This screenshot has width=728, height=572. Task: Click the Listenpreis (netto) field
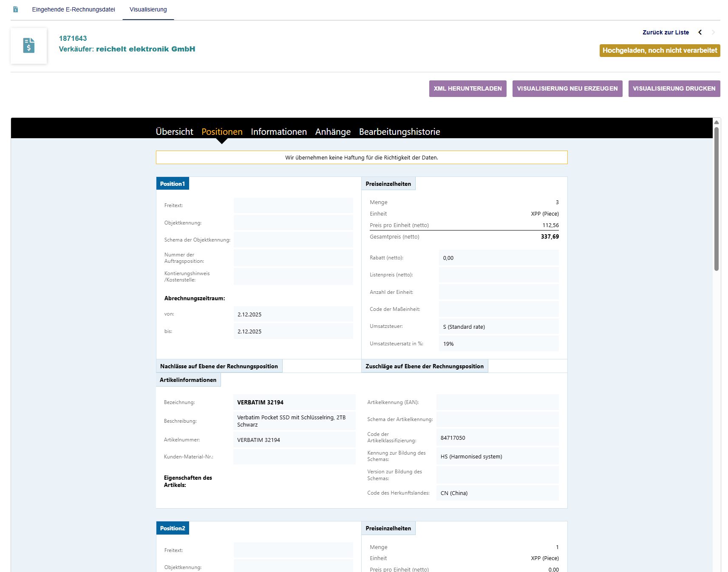pos(499,275)
